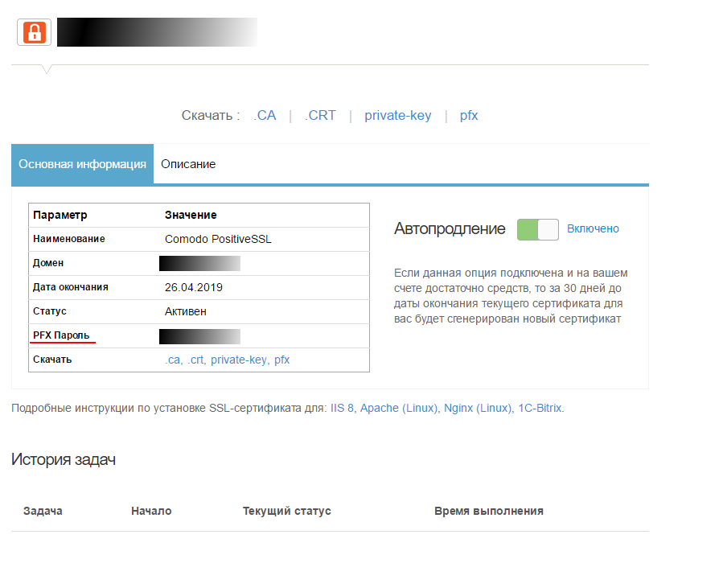
Task: Click the Включено status link
Action: coord(593,228)
